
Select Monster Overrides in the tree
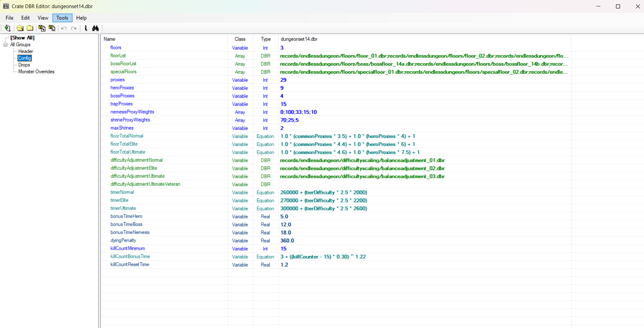pos(36,72)
